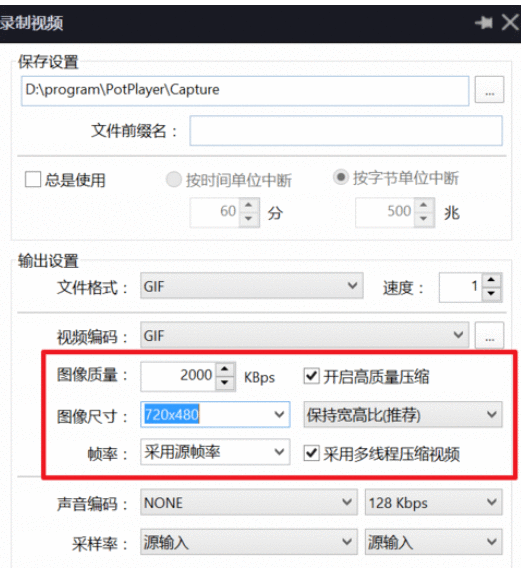This screenshot has width=521, height=568.
Task: Increase the 速度 value
Action: [491, 280]
